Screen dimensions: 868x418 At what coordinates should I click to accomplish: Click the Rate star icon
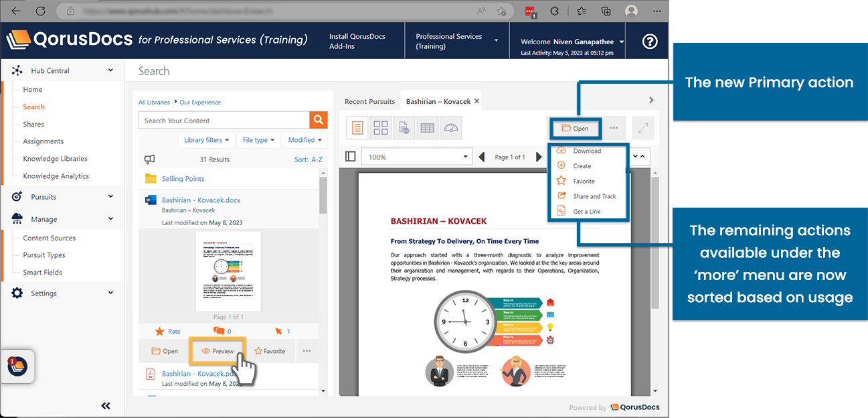tap(159, 331)
